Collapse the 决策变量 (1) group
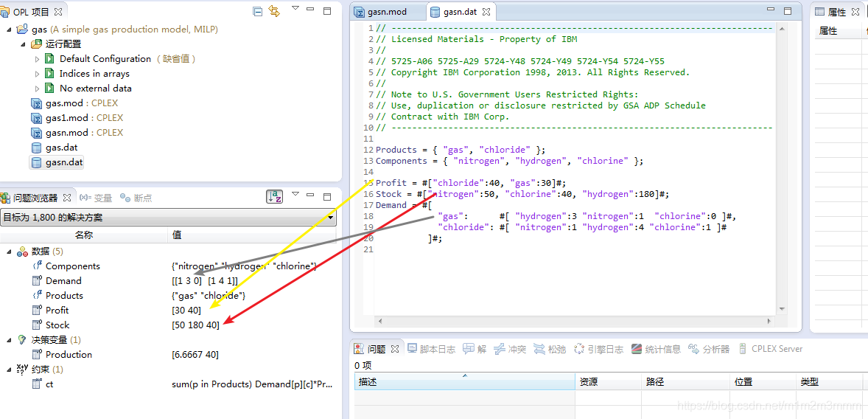 click(x=9, y=340)
